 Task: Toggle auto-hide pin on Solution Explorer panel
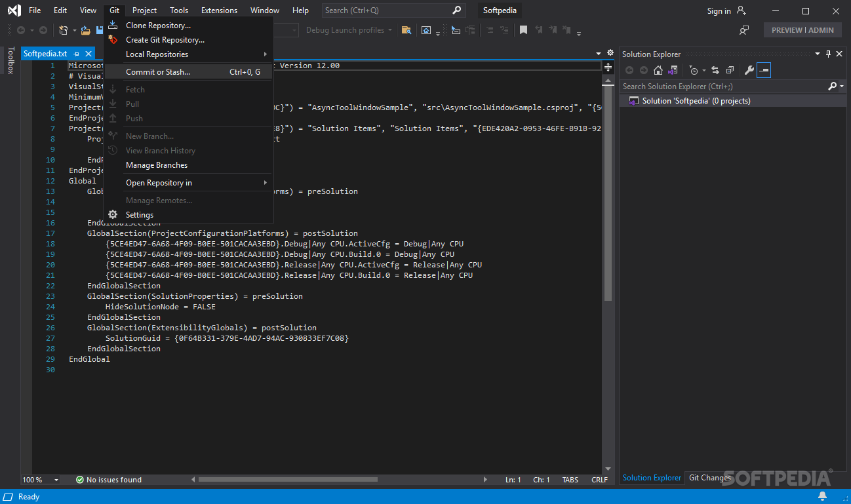829,54
